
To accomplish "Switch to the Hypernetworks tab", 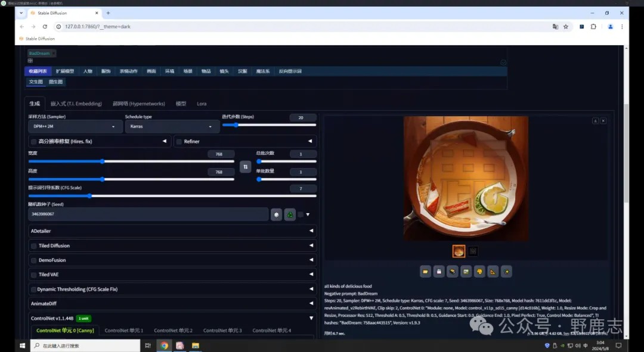I will coord(139,104).
